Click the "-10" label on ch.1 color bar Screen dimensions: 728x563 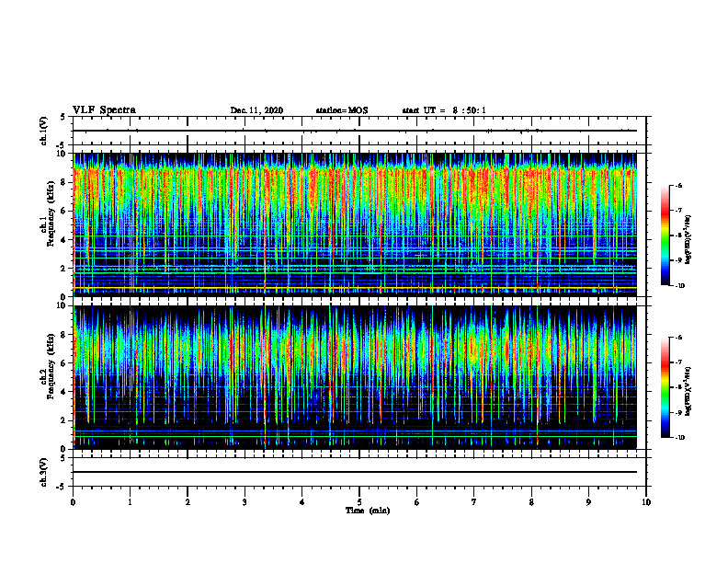pyautogui.click(x=679, y=286)
